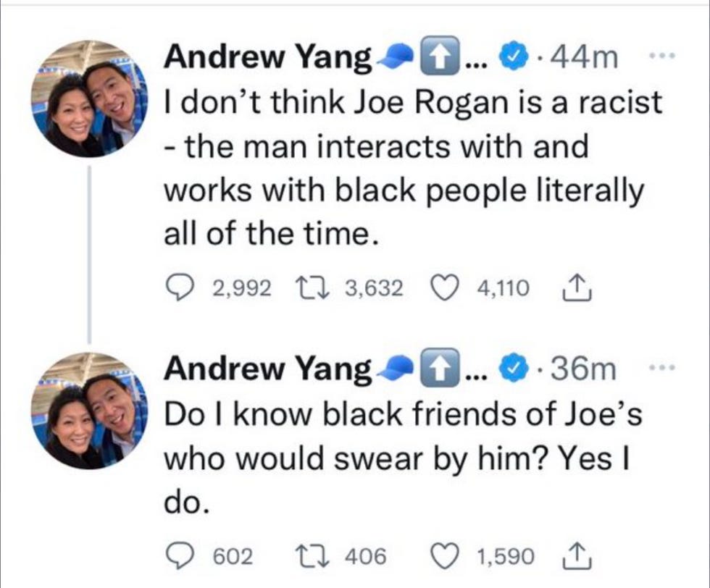The width and height of the screenshot is (710, 588).
Task: Select the retweet icon showing 3,632
Action: [312, 286]
